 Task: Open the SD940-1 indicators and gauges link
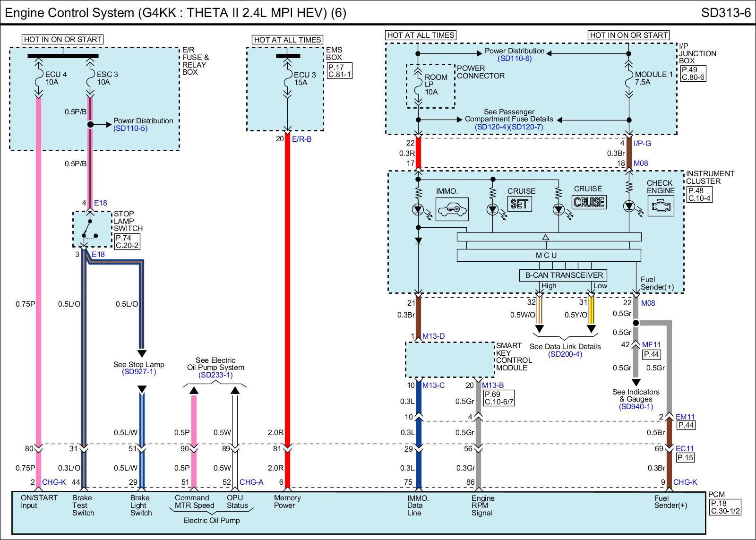tap(636, 406)
